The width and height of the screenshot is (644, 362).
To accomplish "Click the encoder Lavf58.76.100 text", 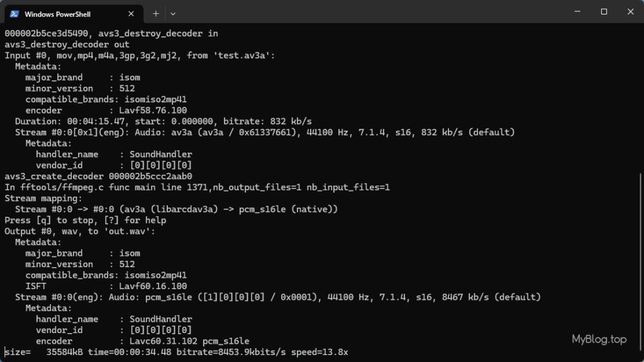I will pyautogui.click(x=106, y=111).
